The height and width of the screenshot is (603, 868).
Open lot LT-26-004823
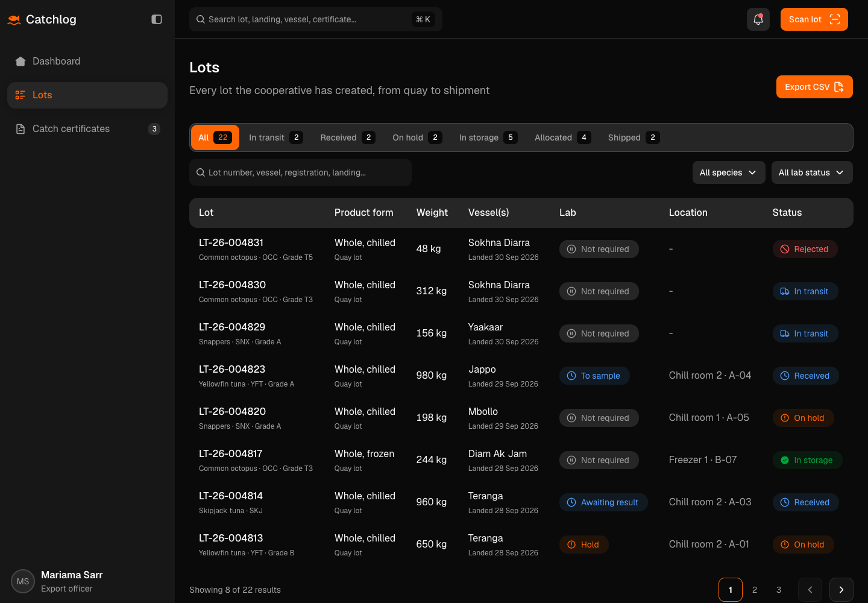click(x=232, y=369)
